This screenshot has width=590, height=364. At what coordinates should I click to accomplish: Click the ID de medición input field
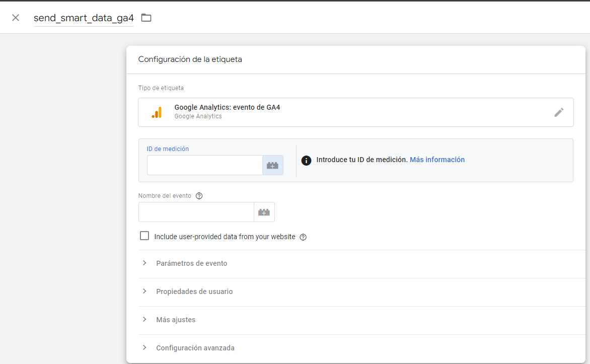[204, 165]
